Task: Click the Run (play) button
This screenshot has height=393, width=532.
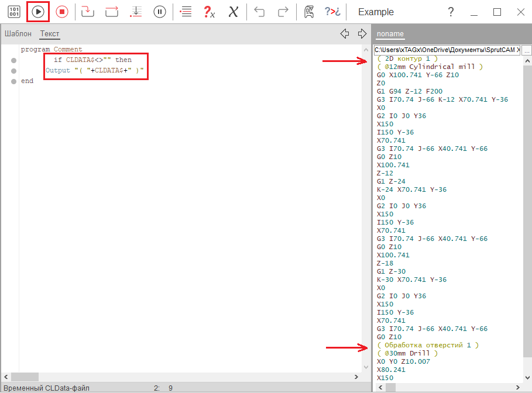Action: click(38, 12)
